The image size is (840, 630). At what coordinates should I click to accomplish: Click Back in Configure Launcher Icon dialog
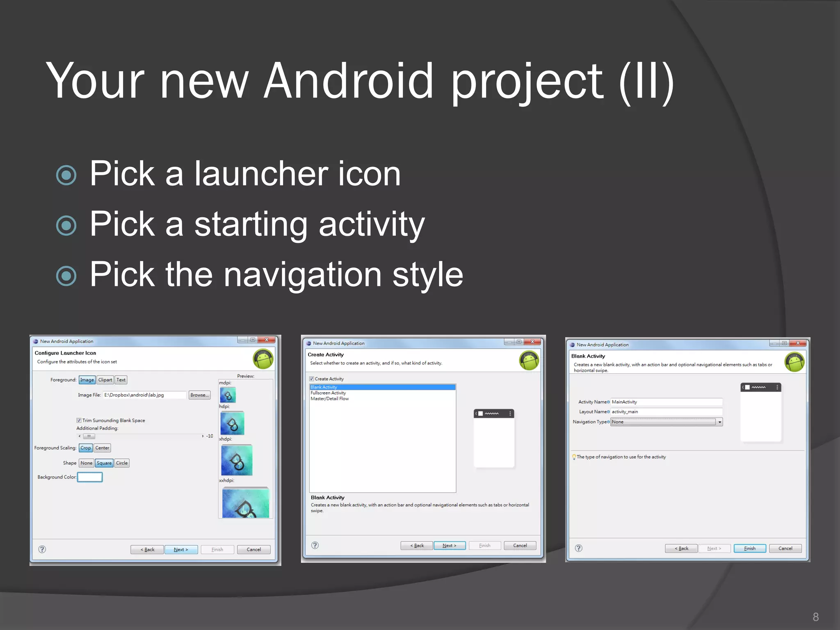pyautogui.click(x=147, y=550)
